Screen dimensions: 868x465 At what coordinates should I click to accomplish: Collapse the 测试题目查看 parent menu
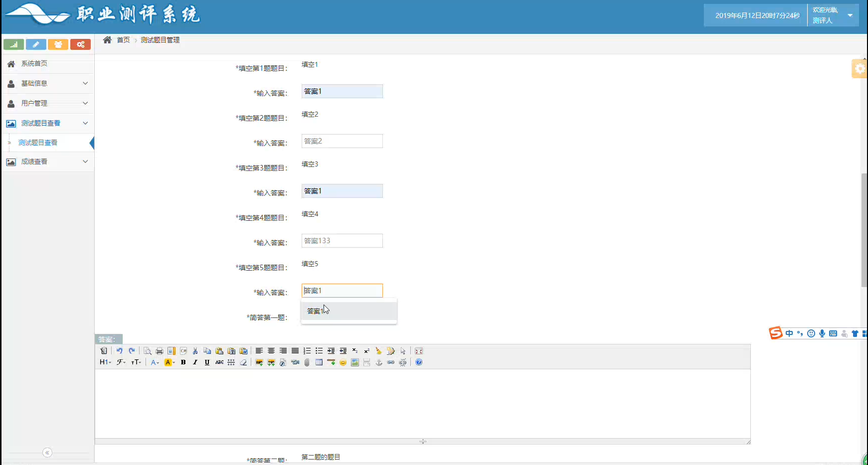(x=48, y=123)
